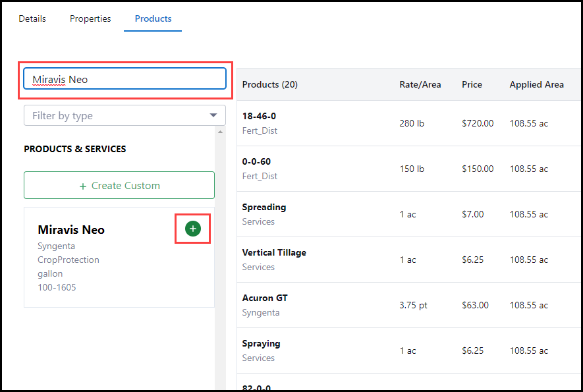
Task: Expand the Filter by type dropdown arrow
Action: click(213, 115)
